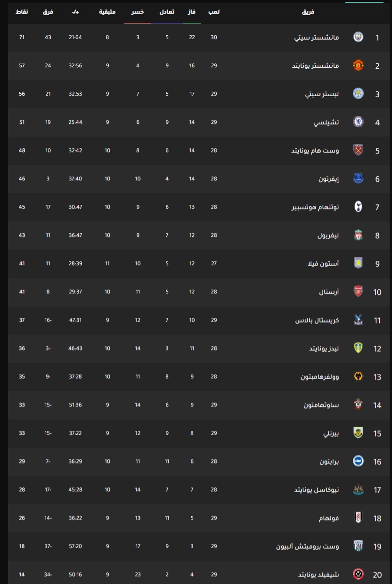This screenshot has width=392, height=584.
Task: Click the West Ham United crest
Action: click(x=358, y=150)
